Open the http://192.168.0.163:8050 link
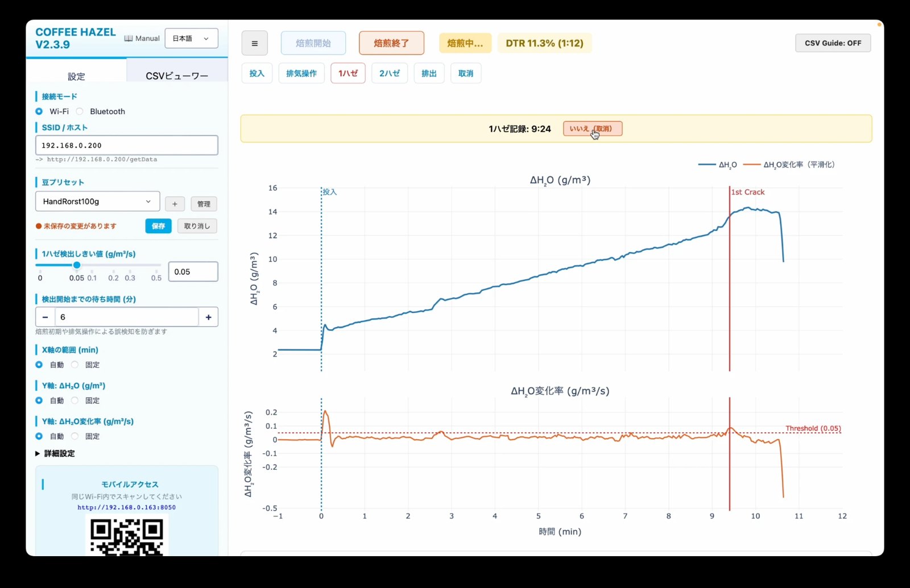 126,507
